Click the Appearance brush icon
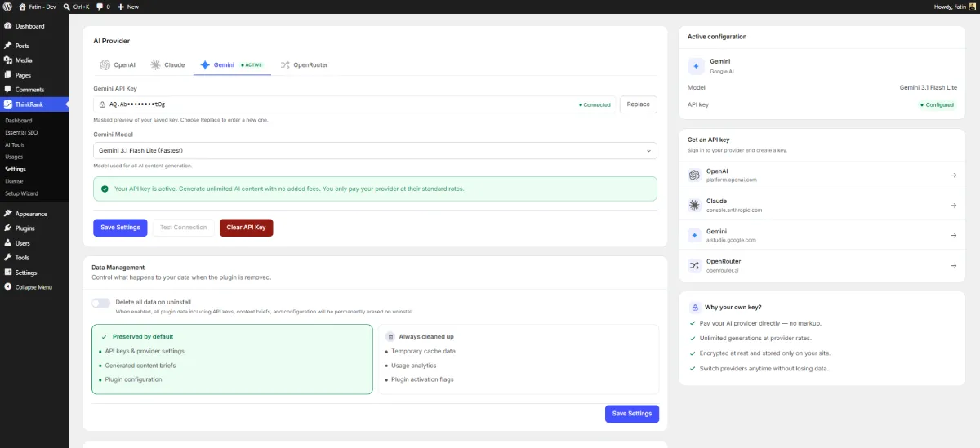980x448 pixels. 8,214
